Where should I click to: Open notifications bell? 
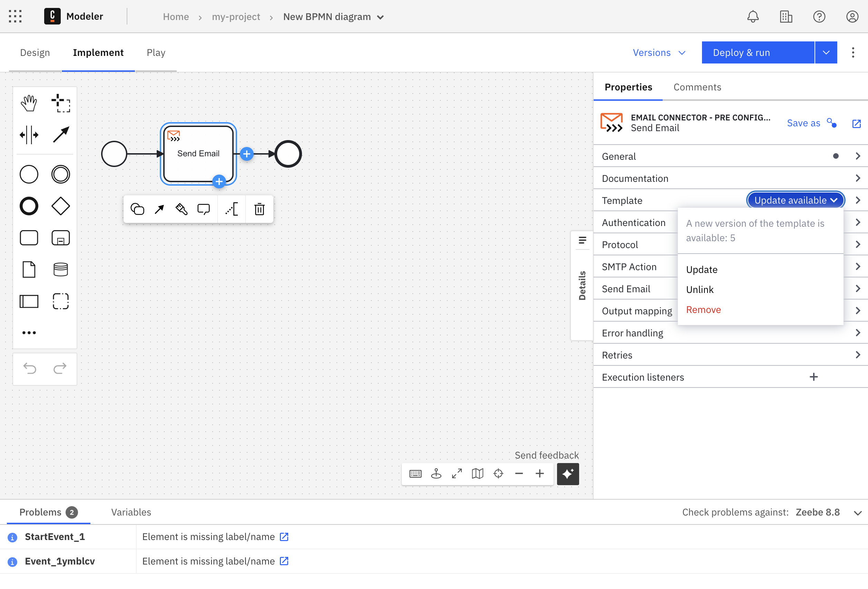[753, 17]
